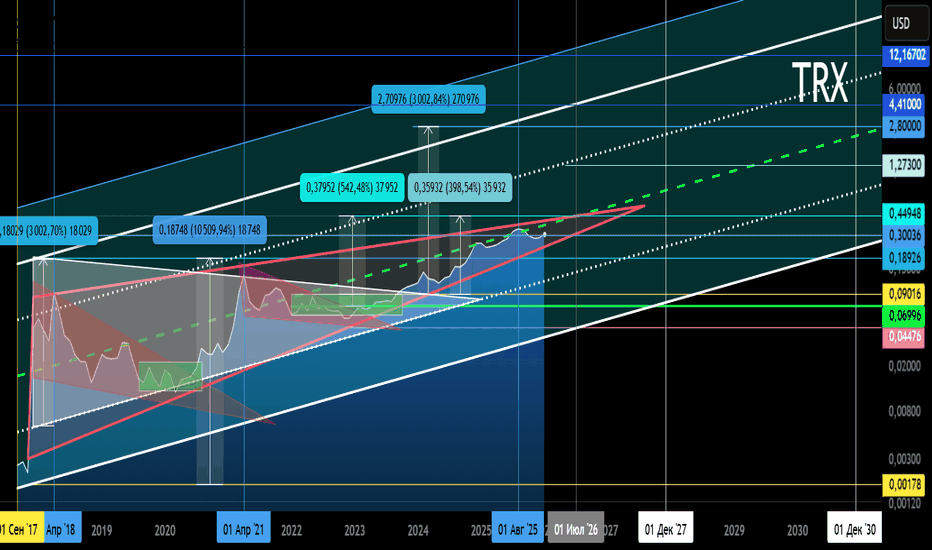Click the 2020 year on time axis
Screen dimensions: 932x550
click(165, 530)
